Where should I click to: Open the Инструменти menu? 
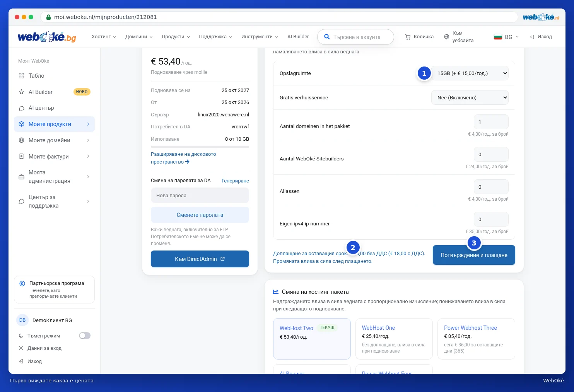click(x=260, y=37)
